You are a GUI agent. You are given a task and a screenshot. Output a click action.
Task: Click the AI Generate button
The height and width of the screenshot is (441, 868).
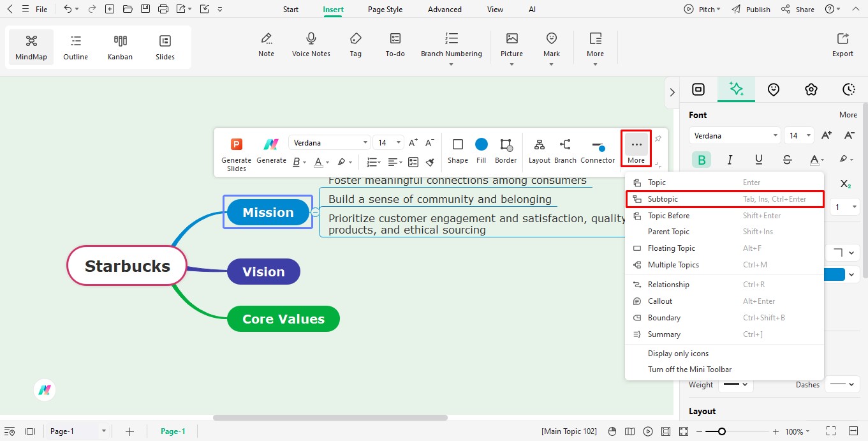click(271, 151)
